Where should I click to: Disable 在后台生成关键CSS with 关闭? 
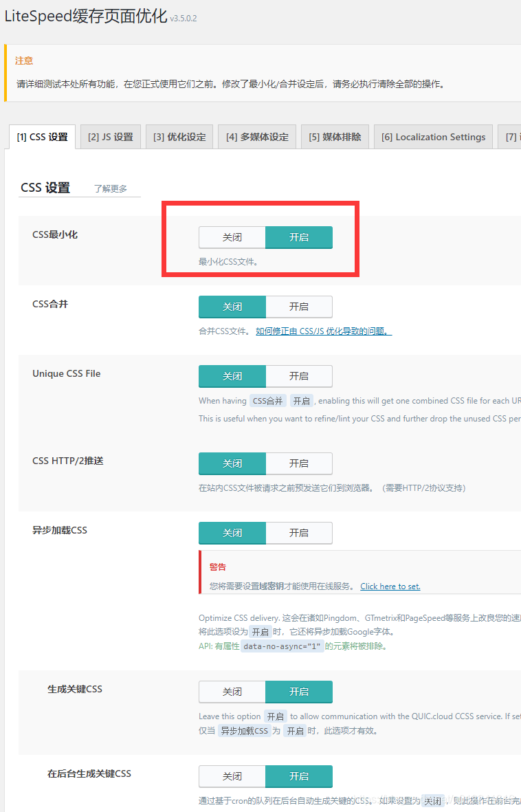pyautogui.click(x=232, y=776)
